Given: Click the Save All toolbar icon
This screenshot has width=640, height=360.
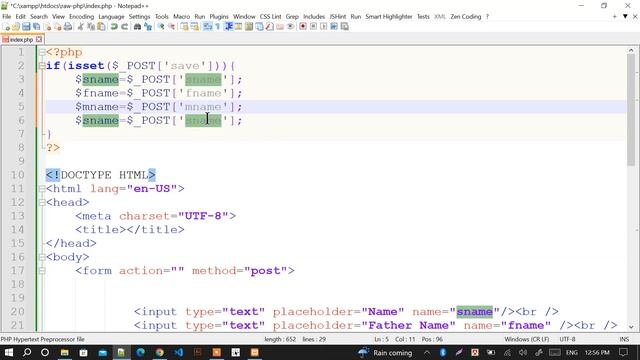Looking at the screenshot, I should pos(36,27).
